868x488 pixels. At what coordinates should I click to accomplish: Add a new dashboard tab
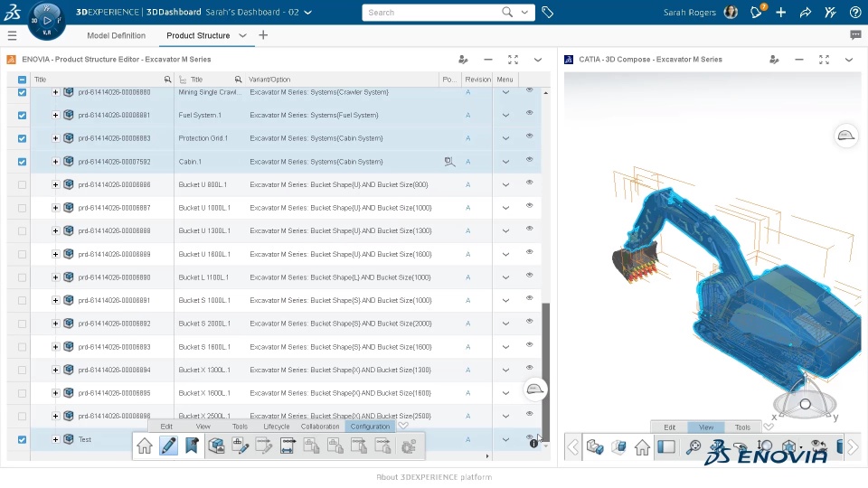[263, 35]
